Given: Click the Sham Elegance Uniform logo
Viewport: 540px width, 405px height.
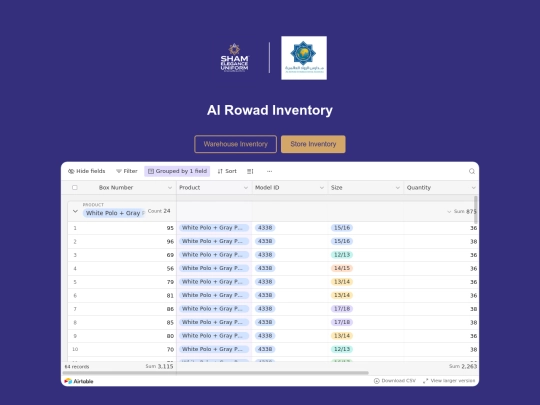Looking at the screenshot, I should (x=235, y=58).
